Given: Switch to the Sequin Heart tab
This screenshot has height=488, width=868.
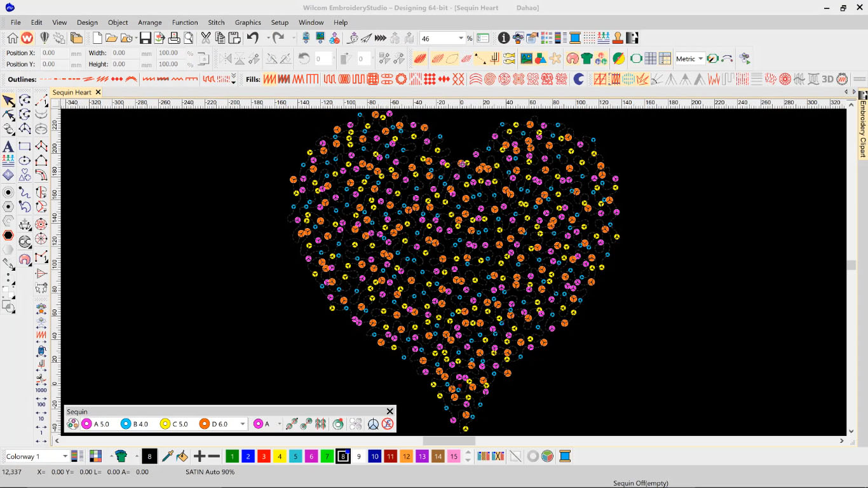Looking at the screenshot, I should (72, 93).
